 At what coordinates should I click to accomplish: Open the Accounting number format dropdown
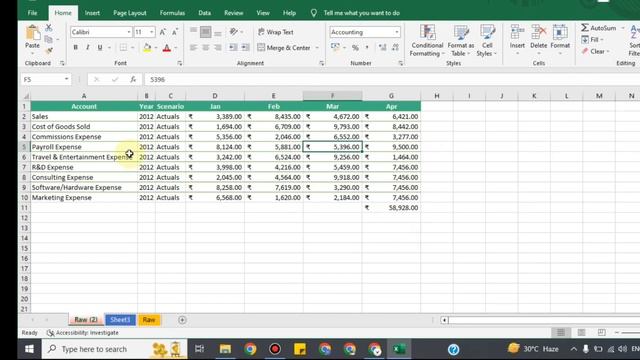pos(397,32)
